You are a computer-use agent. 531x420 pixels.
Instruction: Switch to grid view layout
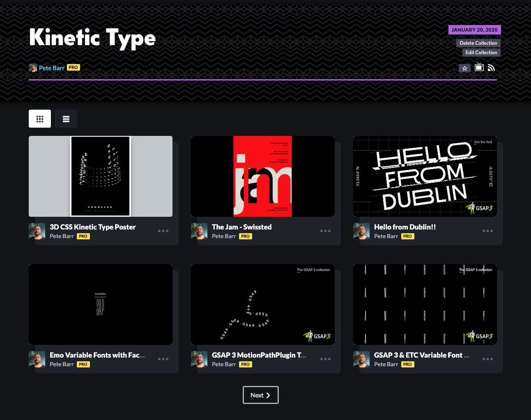(40, 119)
